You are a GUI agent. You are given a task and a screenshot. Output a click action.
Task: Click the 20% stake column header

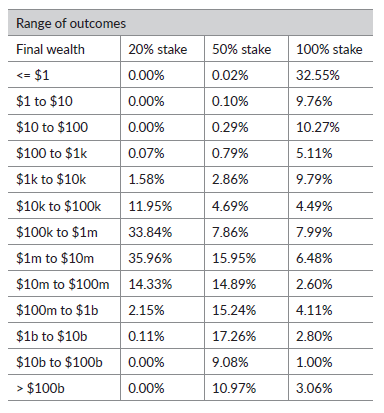coord(158,49)
